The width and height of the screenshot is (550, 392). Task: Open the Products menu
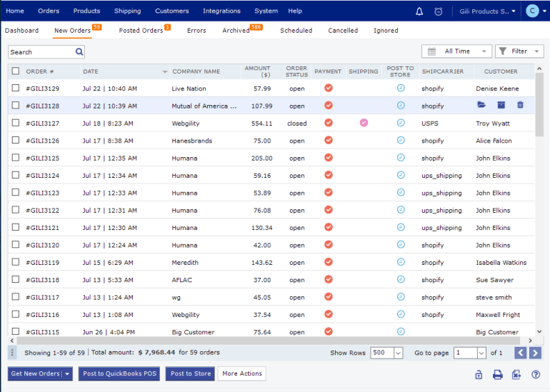pyautogui.click(x=86, y=11)
